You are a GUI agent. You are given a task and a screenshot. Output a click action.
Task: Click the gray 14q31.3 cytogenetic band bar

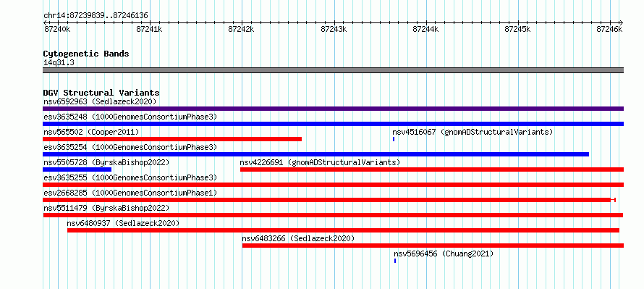coord(333,70)
